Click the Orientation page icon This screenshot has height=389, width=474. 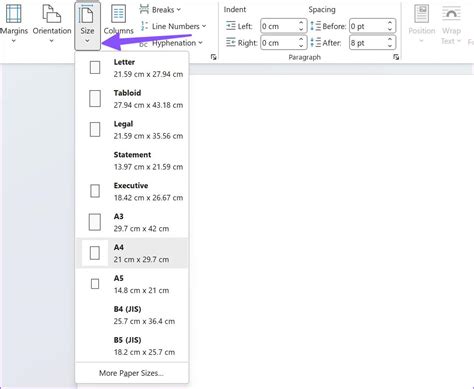(52, 13)
